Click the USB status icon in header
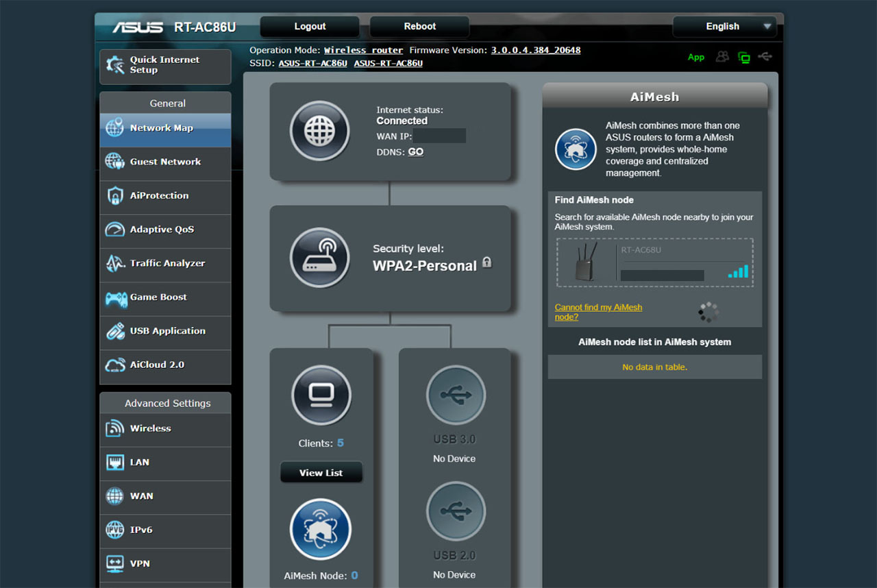This screenshot has width=877, height=588. [x=765, y=57]
